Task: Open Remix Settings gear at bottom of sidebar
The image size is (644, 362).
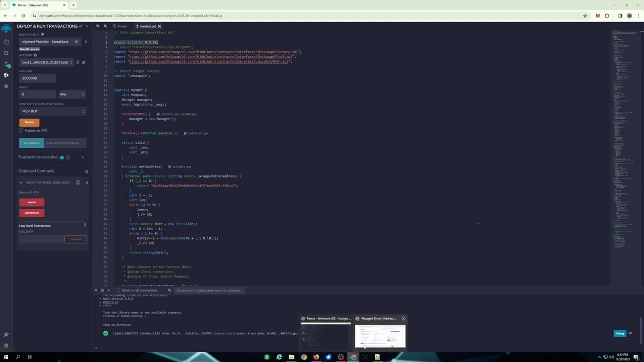Action: click(6, 345)
